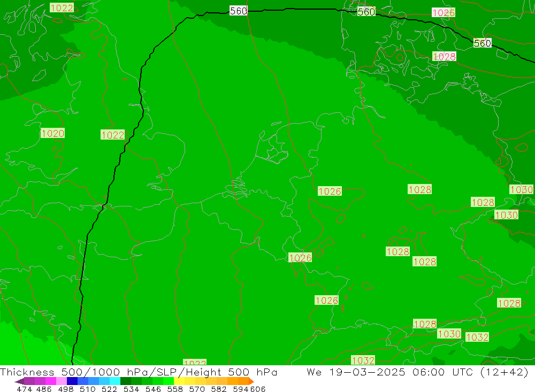Click the 1020 isobar label
Viewport: 535px width, 392px height.
(x=52, y=133)
